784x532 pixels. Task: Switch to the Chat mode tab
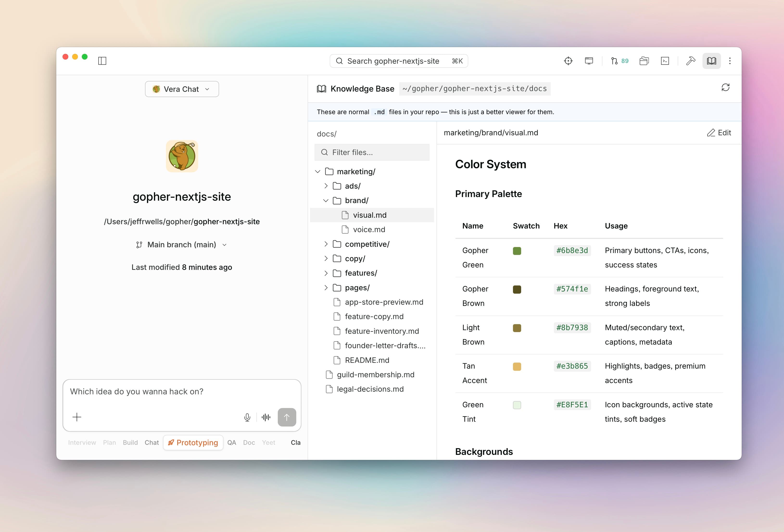click(x=152, y=442)
